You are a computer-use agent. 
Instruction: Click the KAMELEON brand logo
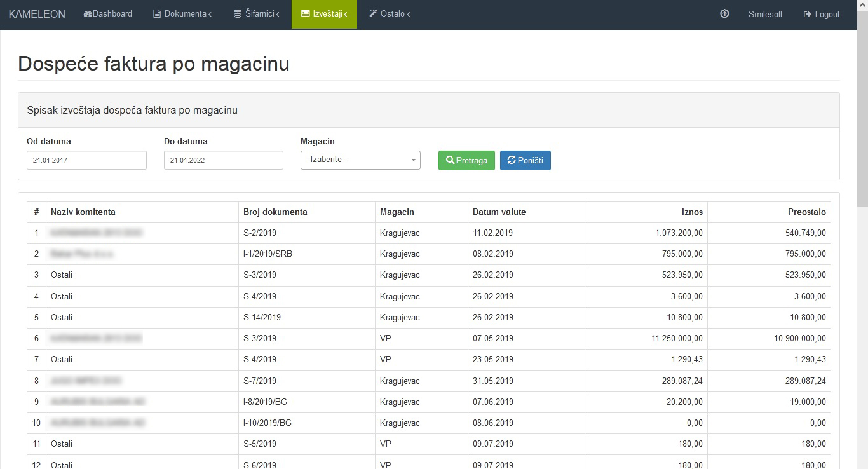coord(37,14)
